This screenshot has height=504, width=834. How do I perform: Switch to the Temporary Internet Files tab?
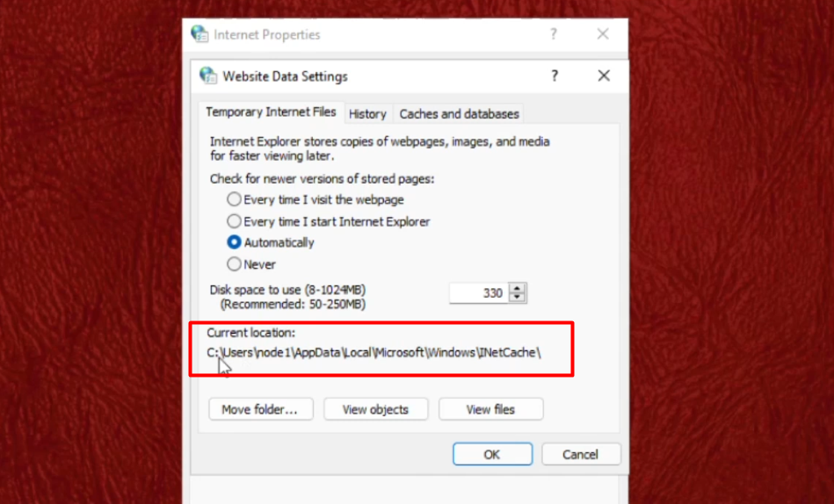click(x=271, y=112)
